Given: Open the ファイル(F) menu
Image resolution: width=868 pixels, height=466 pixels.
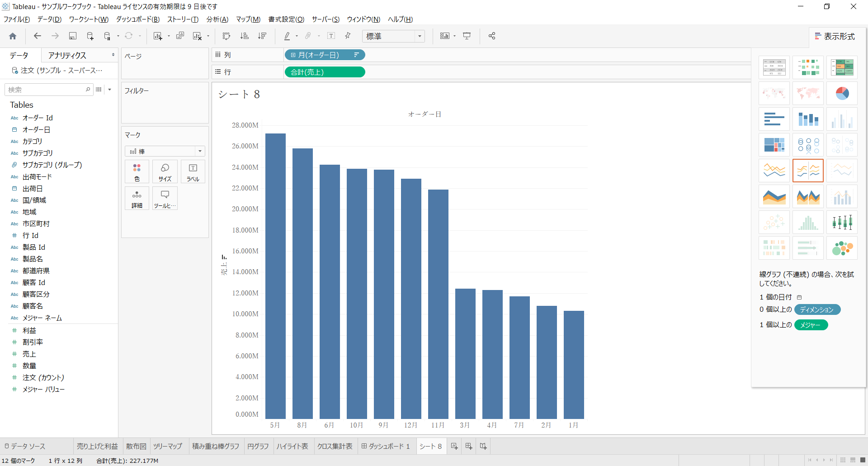Looking at the screenshot, I should pyautogui.click(x=17, y=19).
